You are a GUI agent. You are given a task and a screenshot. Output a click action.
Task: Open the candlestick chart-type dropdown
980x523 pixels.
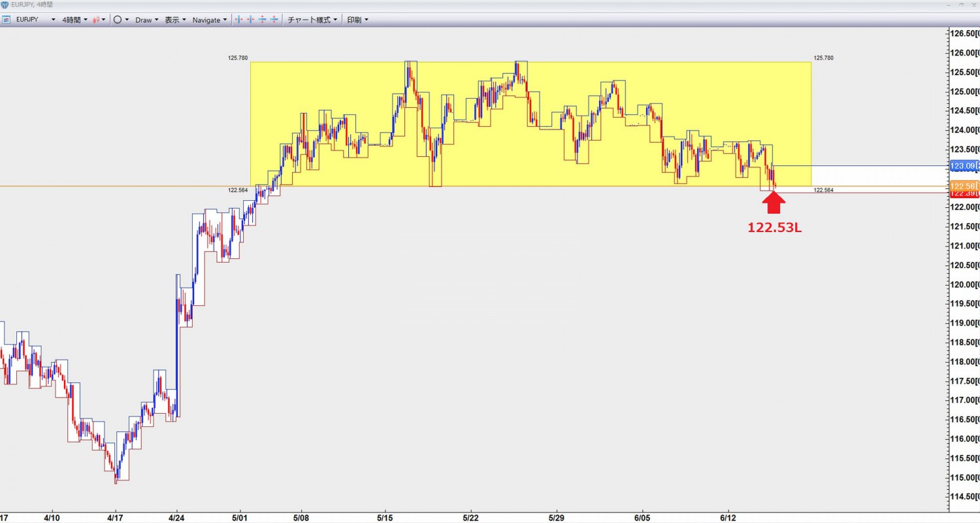99,20
